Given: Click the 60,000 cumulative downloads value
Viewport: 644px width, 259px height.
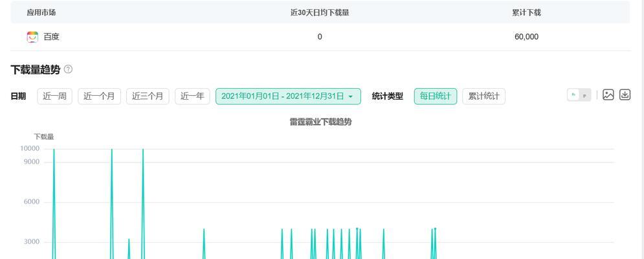Looking at the screenshot, I should [x=527, y=37].
